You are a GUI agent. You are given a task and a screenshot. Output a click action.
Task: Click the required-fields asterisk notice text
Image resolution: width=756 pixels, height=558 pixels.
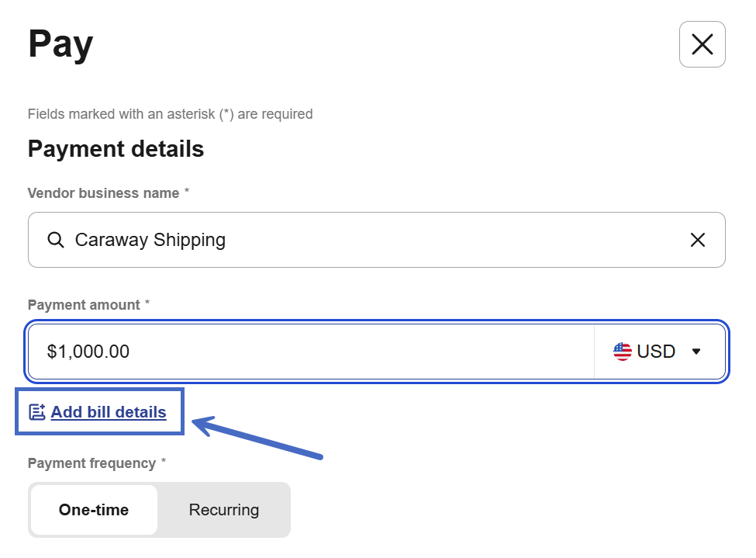pyautogui.click(x=170, y=114)
